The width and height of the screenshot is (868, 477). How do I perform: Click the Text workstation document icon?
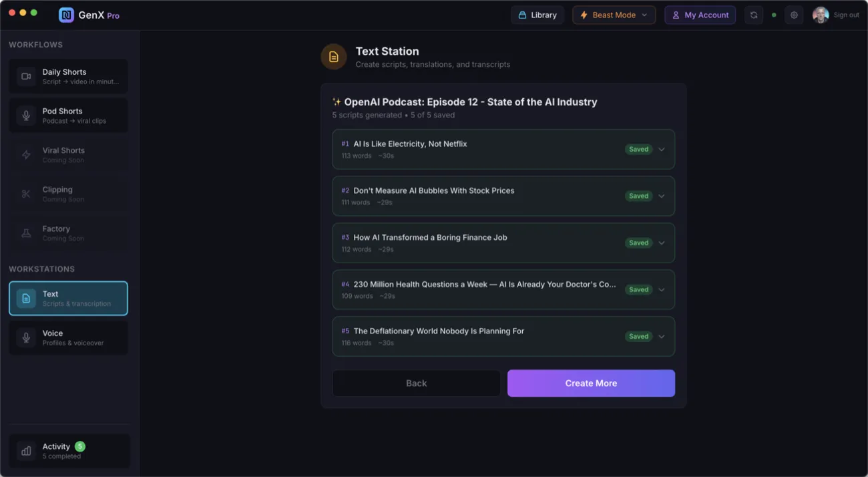click(x=25, y=298)
